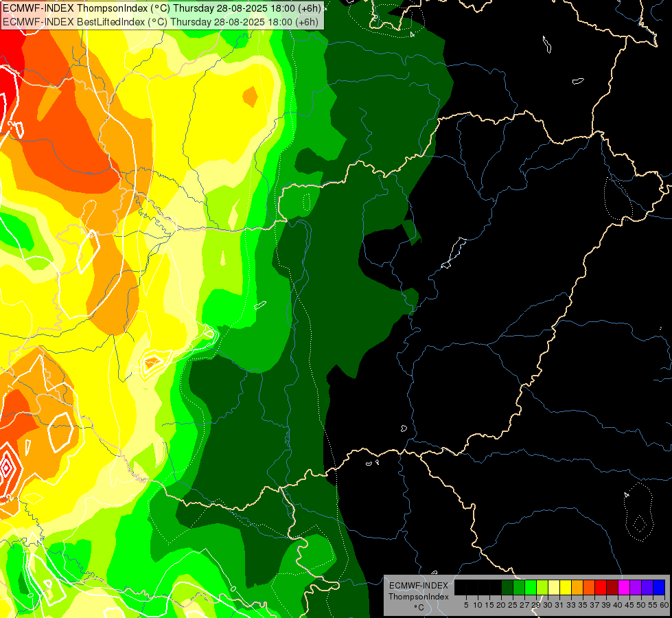
Task: Select the blue 55-60 legend swatch
Action: tap(659, 587)
